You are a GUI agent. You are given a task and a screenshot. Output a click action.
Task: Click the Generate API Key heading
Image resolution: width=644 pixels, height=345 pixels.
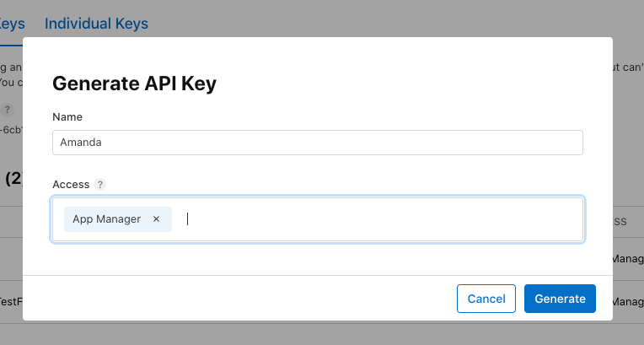(134, 84)
